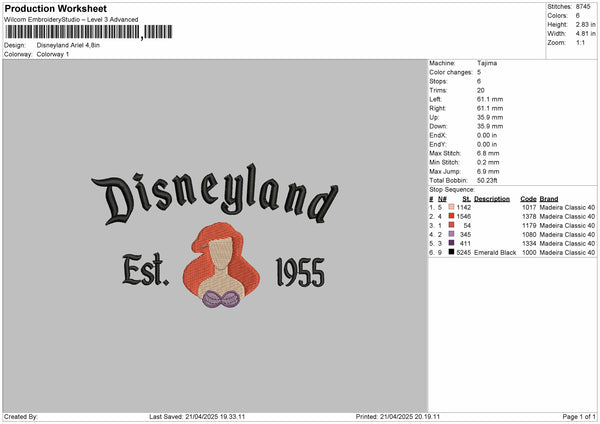
Task: Click the embroidered 'Est.' text
Action: [145, 270]
